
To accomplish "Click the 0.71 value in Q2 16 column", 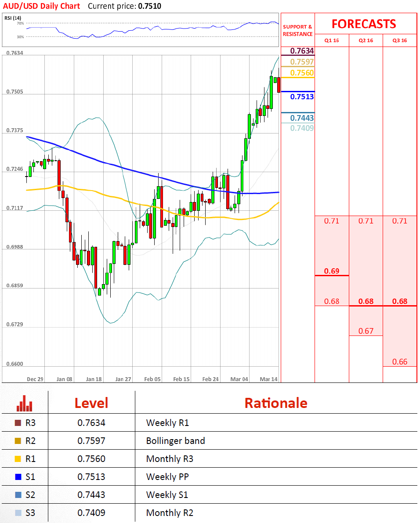I will click(x=366, y=221).
